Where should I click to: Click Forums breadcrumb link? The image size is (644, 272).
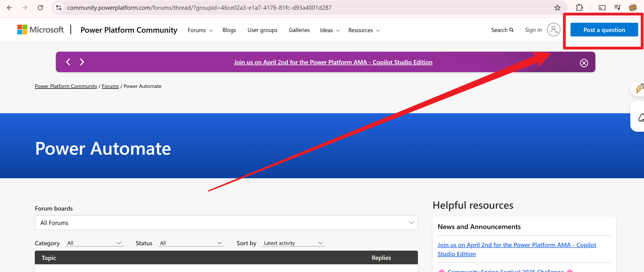click(x=110, y=86)
